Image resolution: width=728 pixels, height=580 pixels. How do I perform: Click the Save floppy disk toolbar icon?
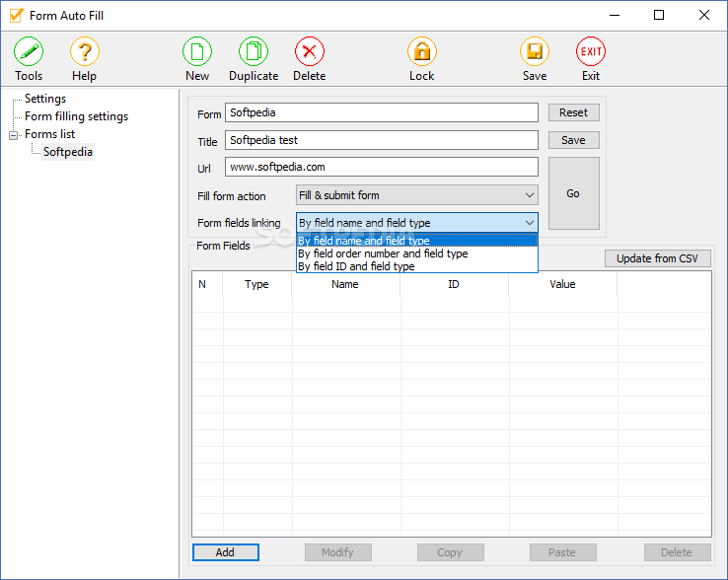click(535, 52)
